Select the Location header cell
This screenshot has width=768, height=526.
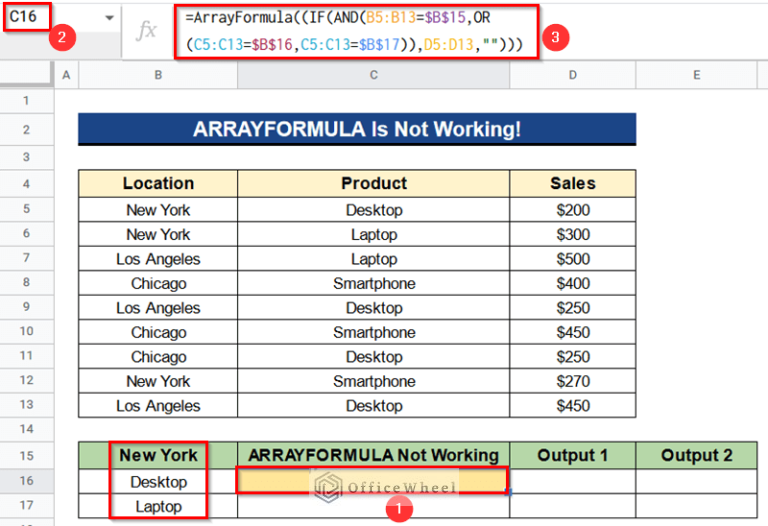[x=158, y=183]
